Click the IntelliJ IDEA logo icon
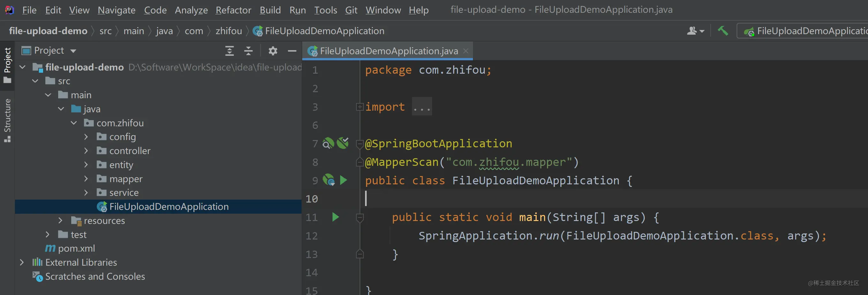The height and width of the screenshot is (295, 868). click(10, 10)
